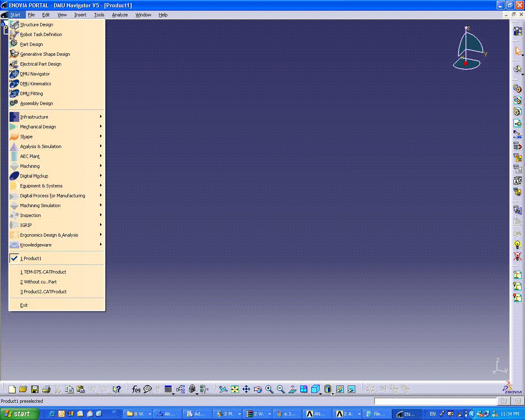Image resolution: width=525 pixels, height=420 pixels.
Task: Select the Rotate view tool
Action: point(258,389)
